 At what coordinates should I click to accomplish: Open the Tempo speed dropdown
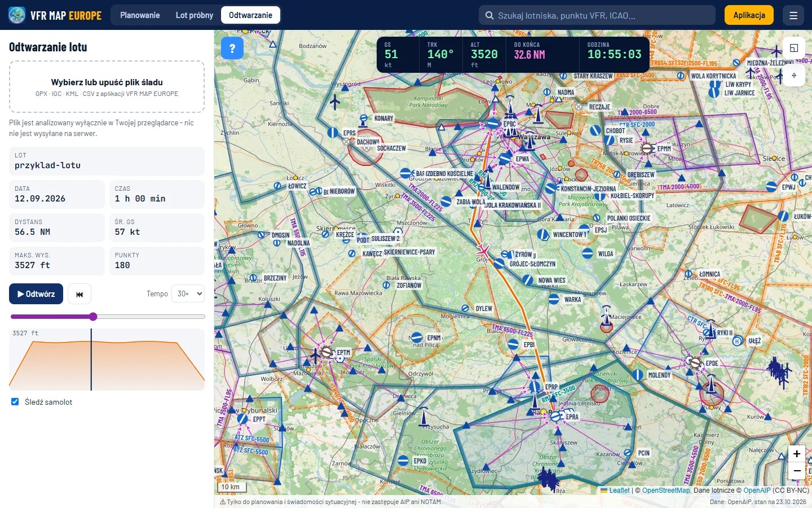pos(188,294)
